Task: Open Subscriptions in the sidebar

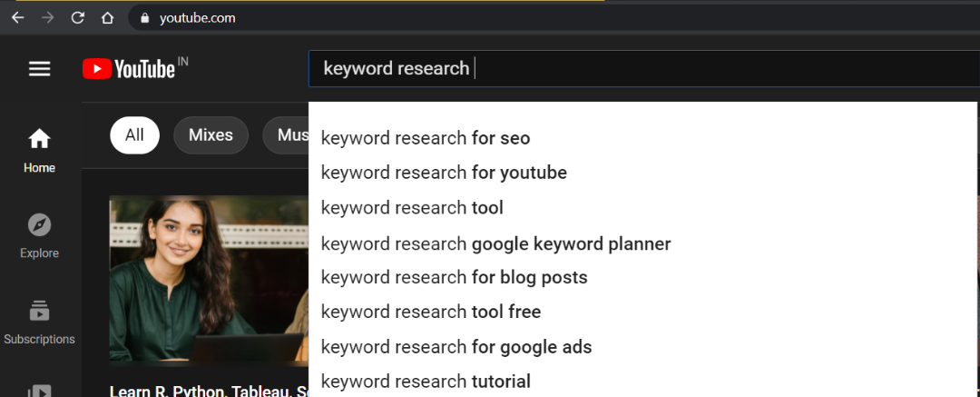Action: [x=39, y=322]
